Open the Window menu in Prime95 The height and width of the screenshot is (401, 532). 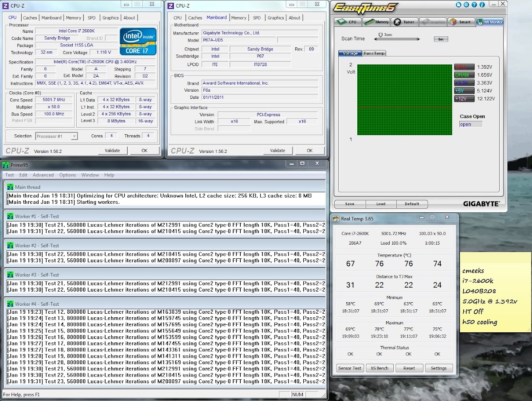pyautogui.click(x=90, y=175)
